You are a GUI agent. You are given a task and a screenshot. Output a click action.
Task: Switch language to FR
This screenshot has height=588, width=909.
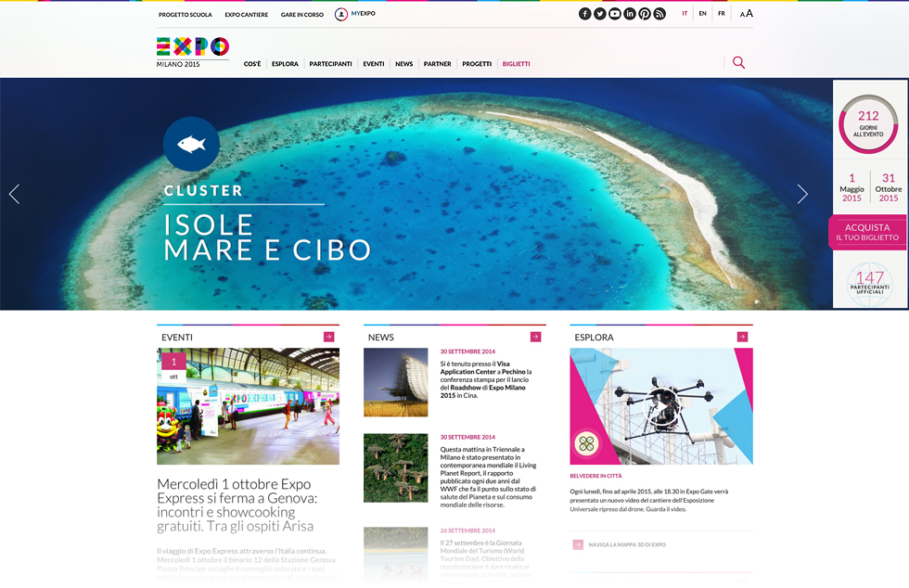[722, 13]
